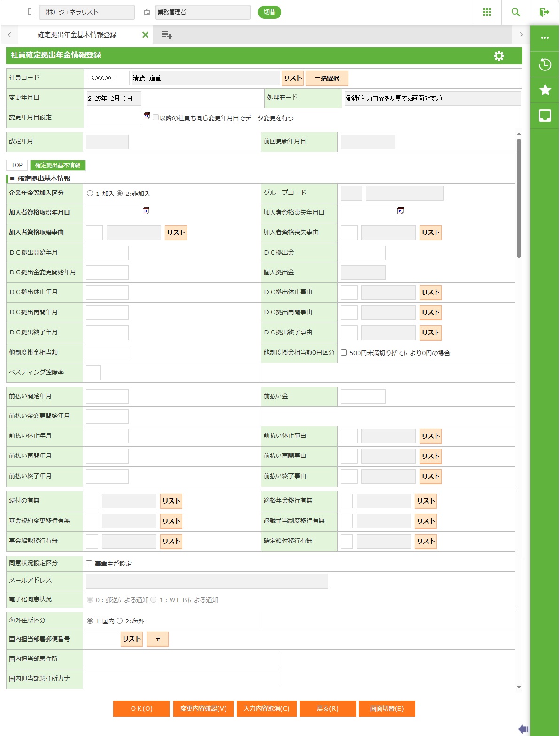Open リスト for 退職手当制度移行有無
The width and height of the screenshot is (560, 736).
click(x=426, y=521)
